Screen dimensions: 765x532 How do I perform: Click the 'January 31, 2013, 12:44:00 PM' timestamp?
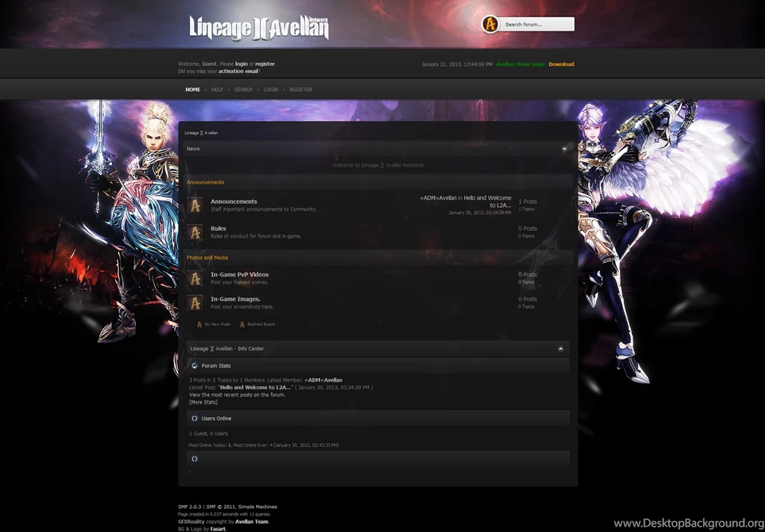pos(456,64)
